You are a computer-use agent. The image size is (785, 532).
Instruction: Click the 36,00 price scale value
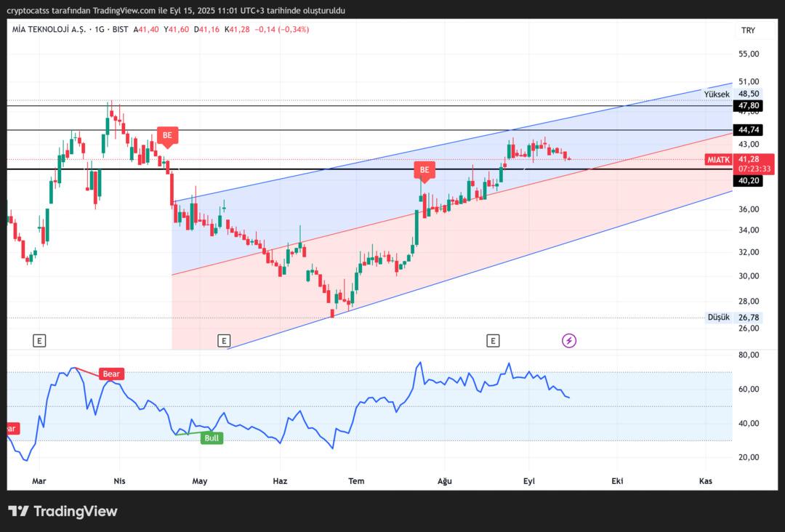click(749, 209)
